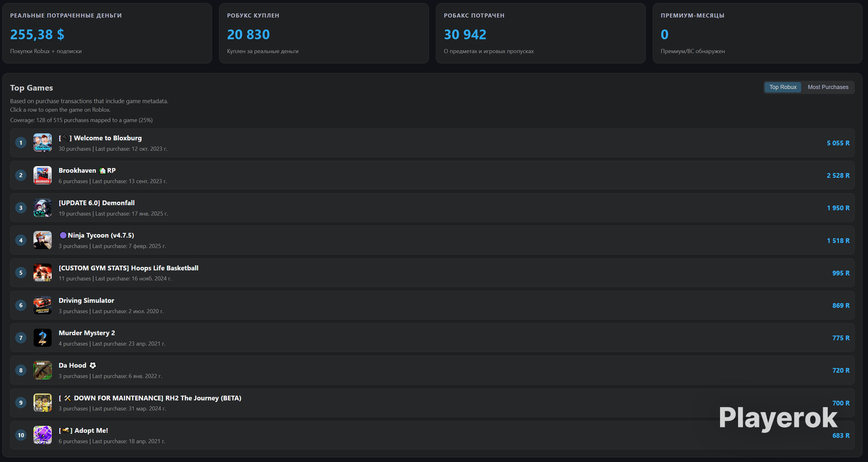Open the Brookhaven RP game thumbnail
The image size is (868, 462).
point(43,176)
